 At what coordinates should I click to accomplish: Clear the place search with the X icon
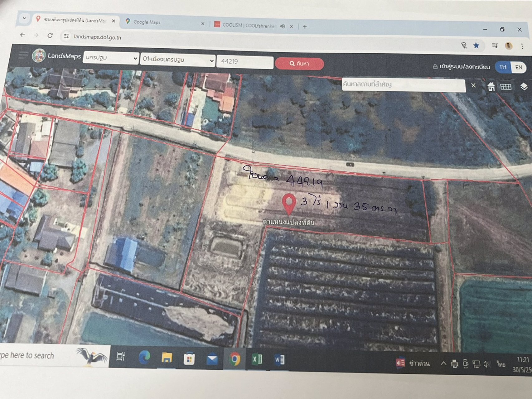pyautogui.click(x=473, y=85)
